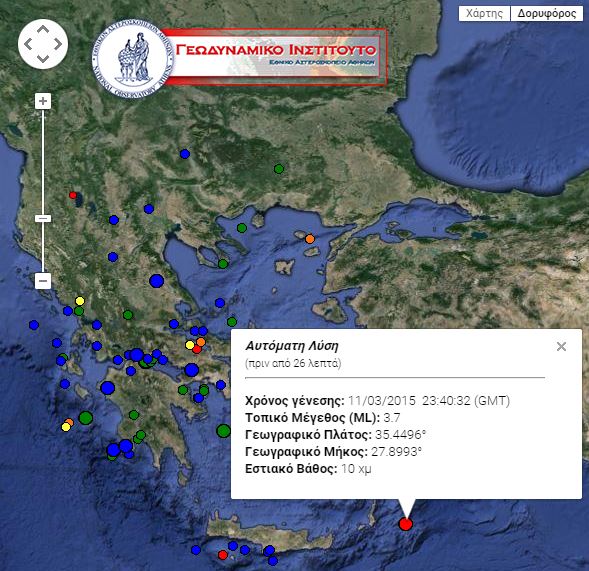Click the Γεωγραφικό Πλάτος value 35.4496°
Screen dimensions: 589x571
[400, 435]
